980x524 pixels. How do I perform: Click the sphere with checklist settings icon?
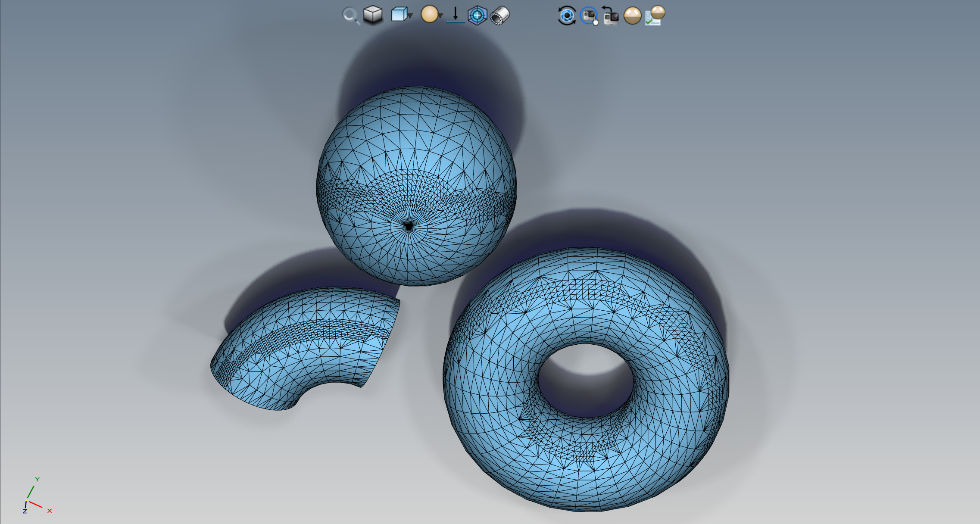655,16
